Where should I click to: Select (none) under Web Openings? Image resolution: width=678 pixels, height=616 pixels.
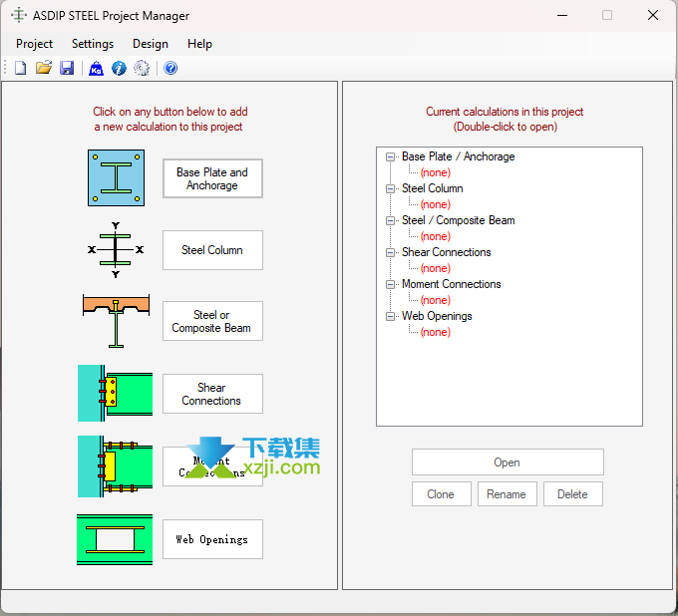[x=436, y=332]
